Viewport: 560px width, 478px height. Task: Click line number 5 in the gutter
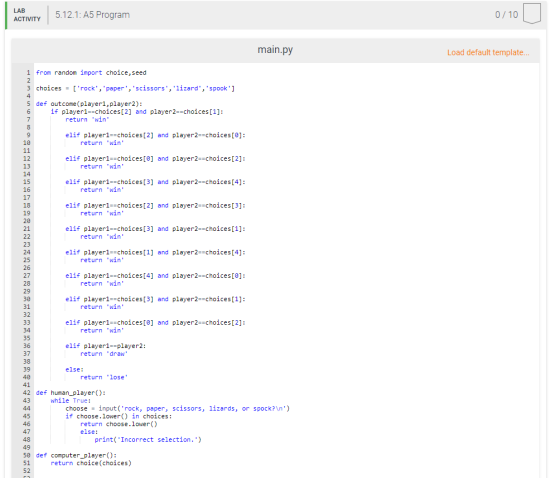28,104
